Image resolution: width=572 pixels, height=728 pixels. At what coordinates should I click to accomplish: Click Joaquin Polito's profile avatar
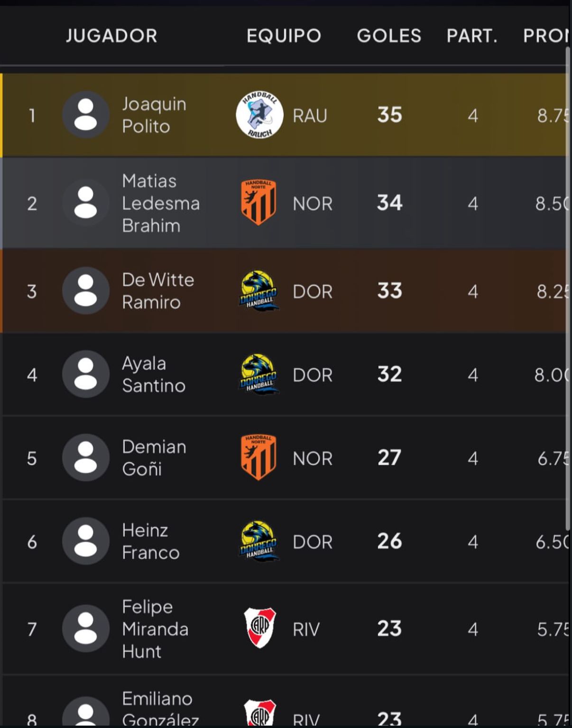tap(86, 115)
